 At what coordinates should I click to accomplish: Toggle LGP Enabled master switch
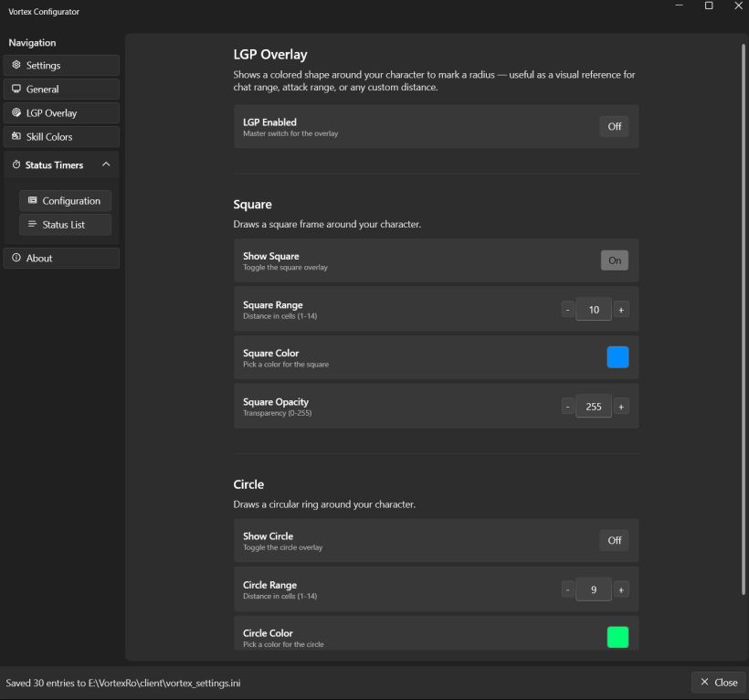[x=615, y=127]
